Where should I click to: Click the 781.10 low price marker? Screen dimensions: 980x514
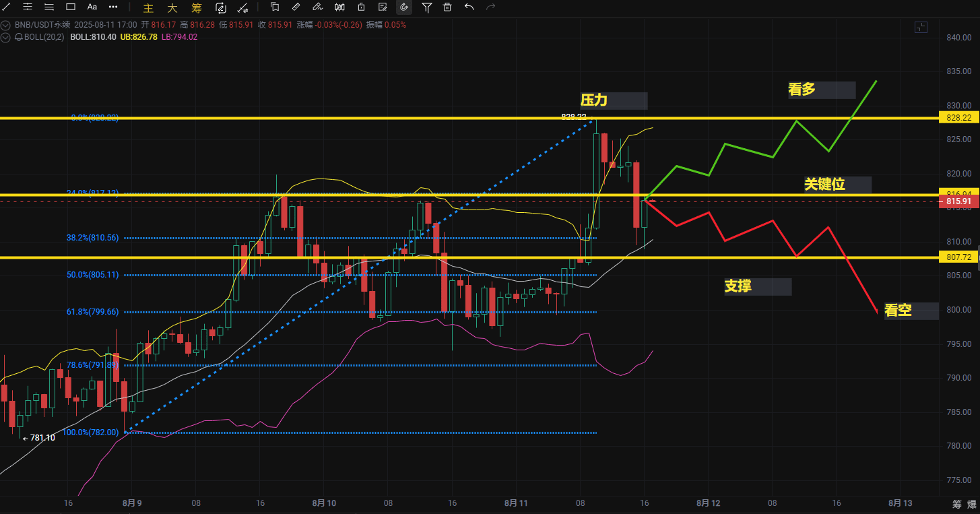38,438
